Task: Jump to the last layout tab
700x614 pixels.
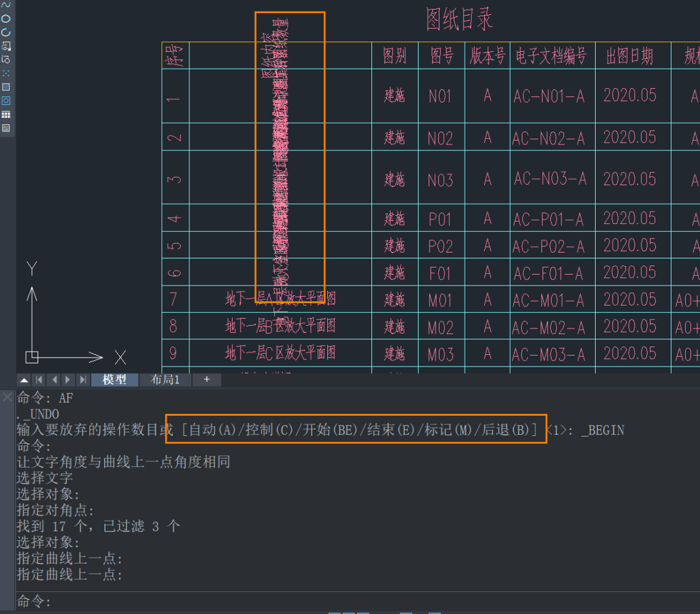Action: 82,380
